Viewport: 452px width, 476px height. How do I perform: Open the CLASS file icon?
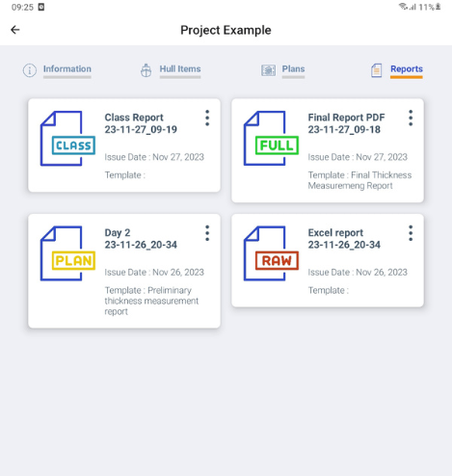pos(67,139)
